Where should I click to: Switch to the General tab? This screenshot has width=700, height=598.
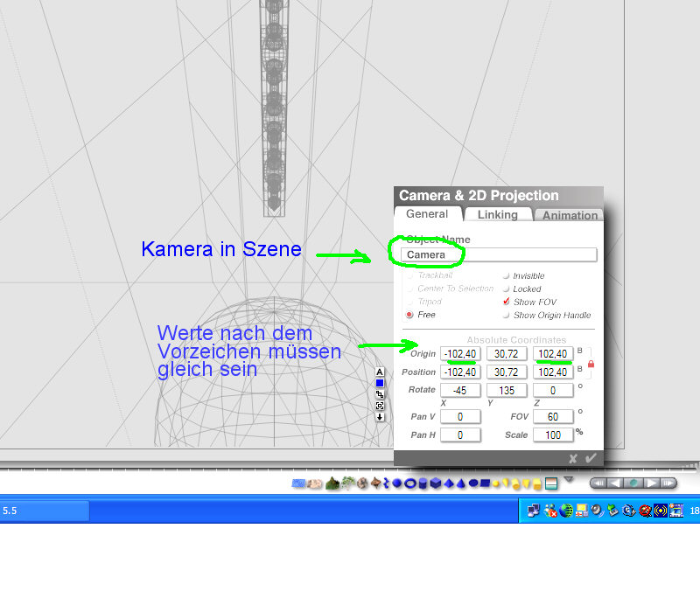(427, 214)
